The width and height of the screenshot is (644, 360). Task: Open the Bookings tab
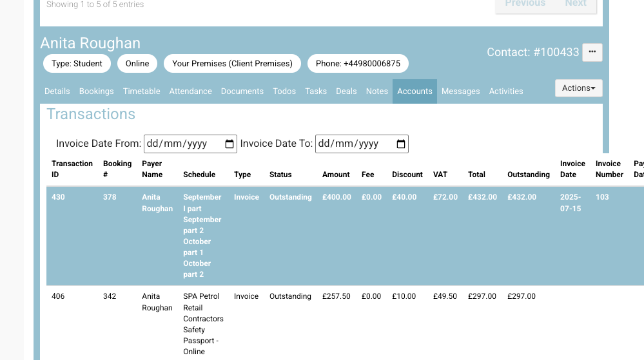(x=96, y=91)
